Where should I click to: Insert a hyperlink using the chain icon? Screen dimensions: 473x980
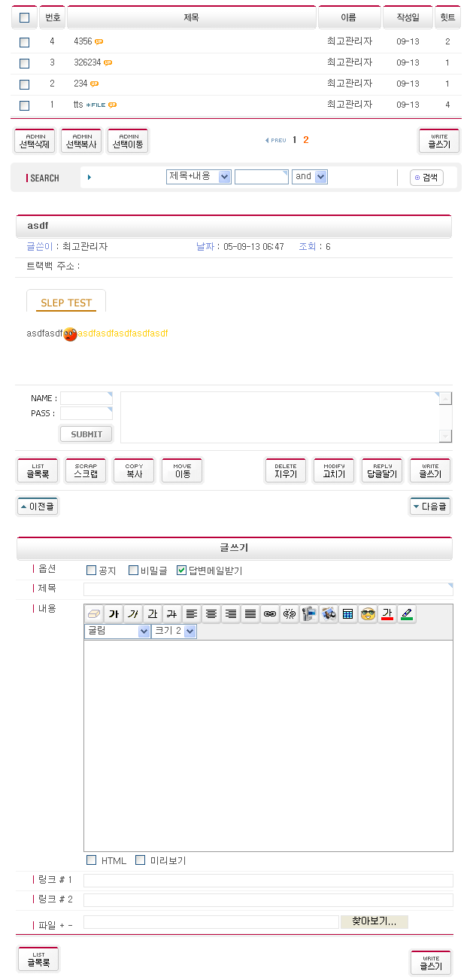[270, 614]
